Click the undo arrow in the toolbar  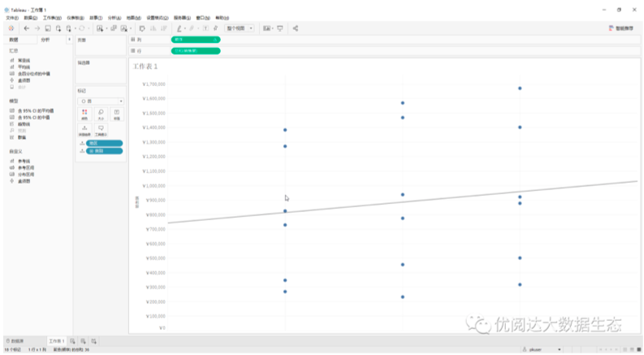tap(26, 28)
